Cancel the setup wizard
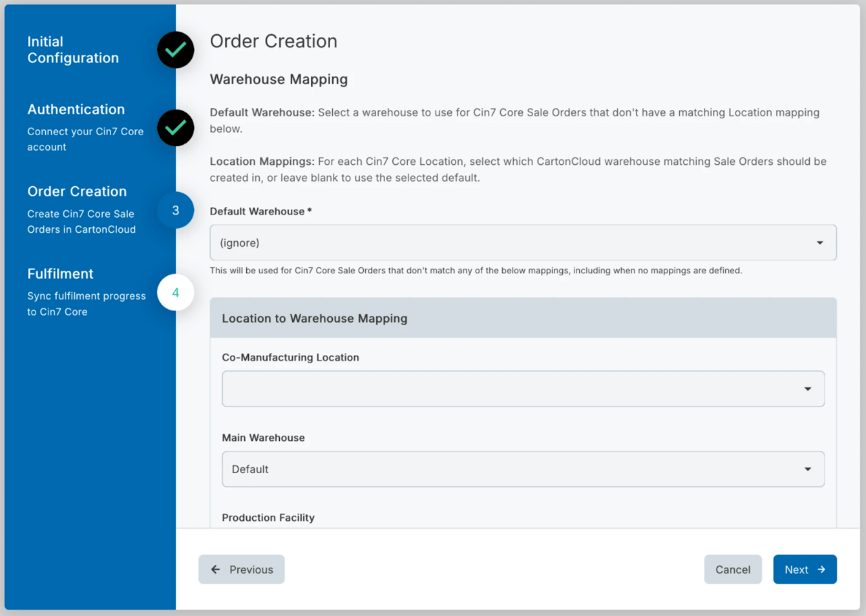The image size is (866, 616). [x=733, y=569]
